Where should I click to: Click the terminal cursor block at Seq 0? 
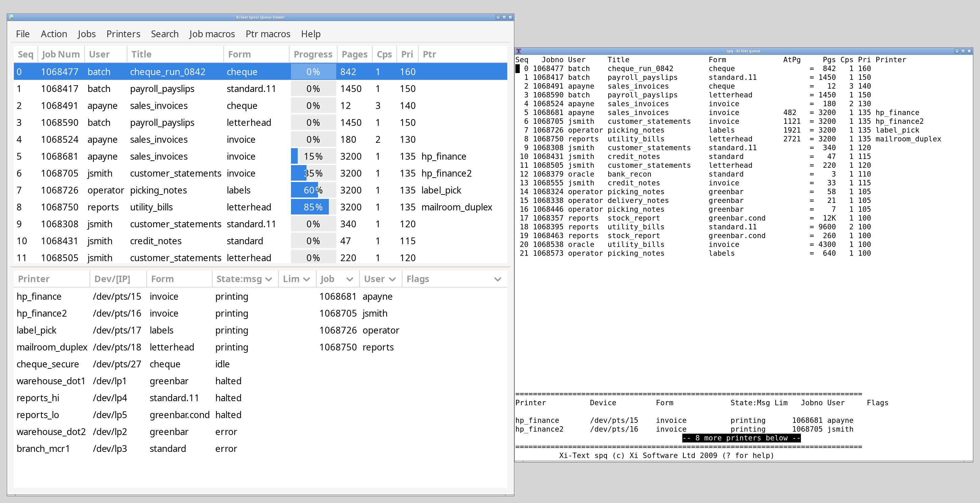tap(517, 69)
